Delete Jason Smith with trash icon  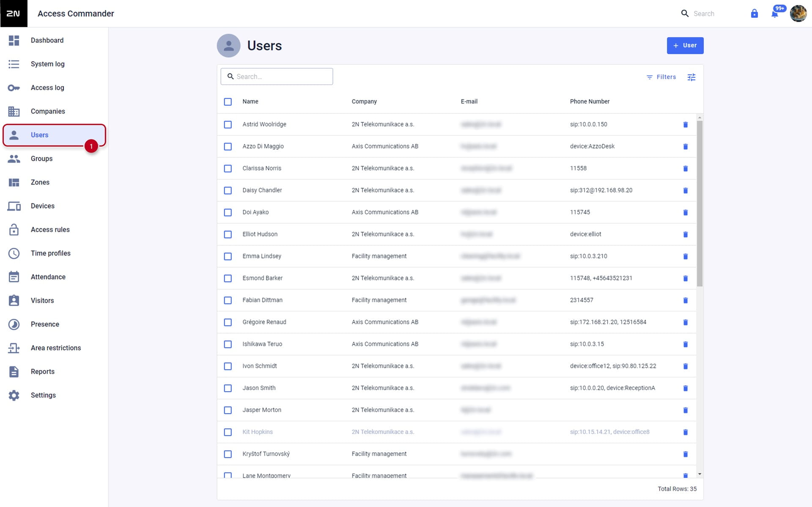point(686,388)
